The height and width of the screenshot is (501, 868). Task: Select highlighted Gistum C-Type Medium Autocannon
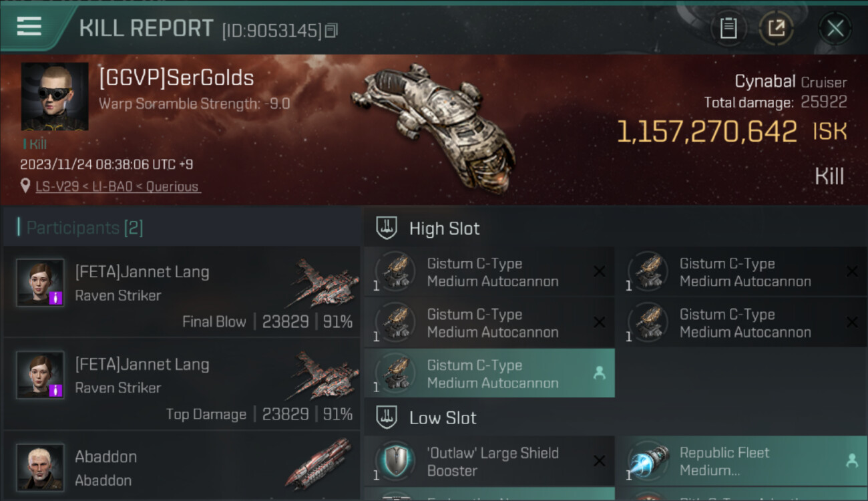tap(489, 373)
